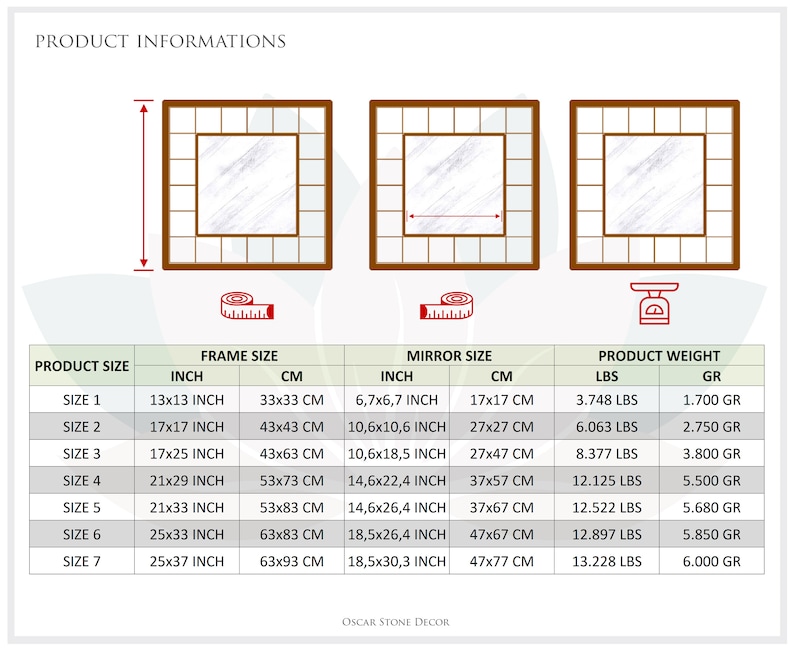This screenshot has width=794, height=650.
Task: Select the SIZE 2 row label
Action: tap(82, 427)
